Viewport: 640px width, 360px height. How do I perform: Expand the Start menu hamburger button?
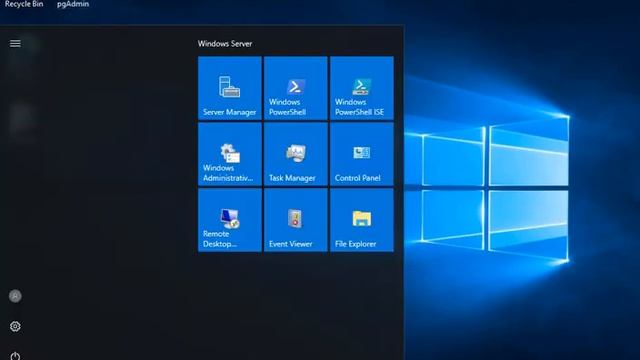15,43
